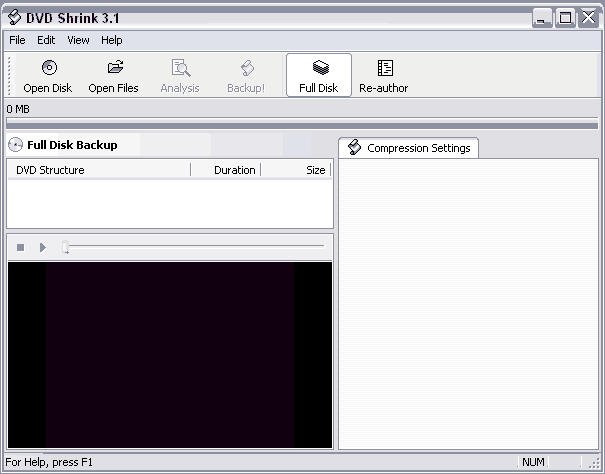Click the play button in preview player
The image size is (605, 474).
pos(43,247)
